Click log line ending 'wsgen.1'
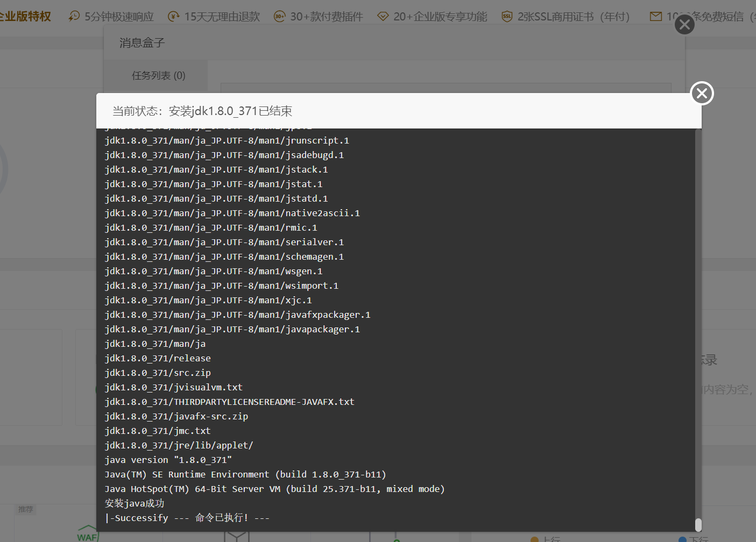The image size is (756, 542). point(213,272)
